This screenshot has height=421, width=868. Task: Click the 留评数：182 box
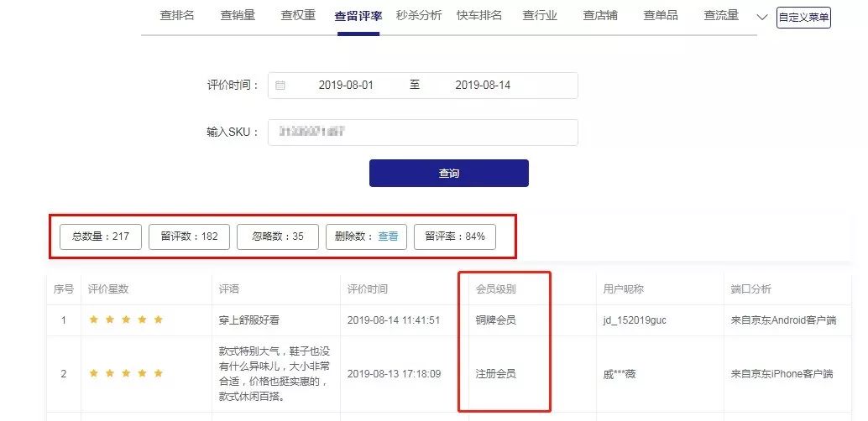click(190, 236)
